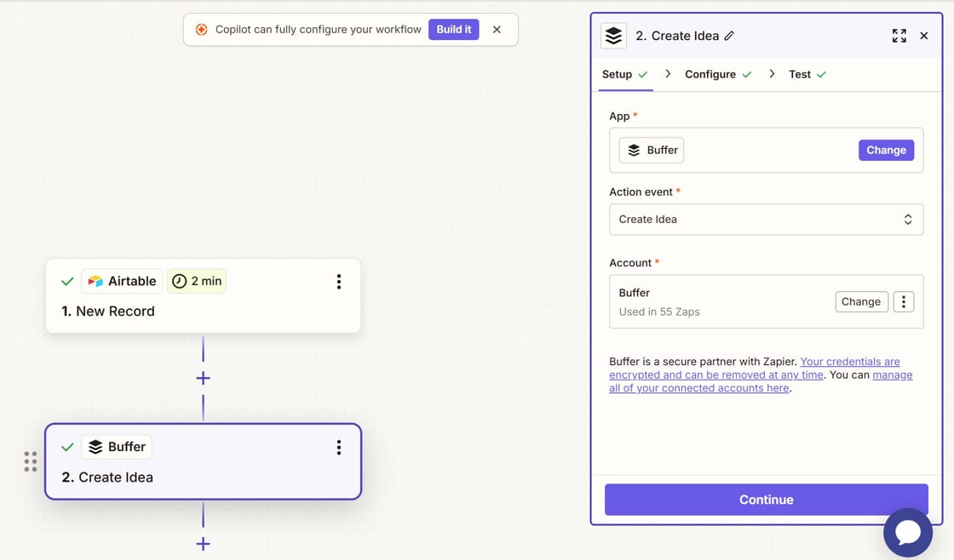
Task: Switch to the Test tab
Action: tap(799, 74)
